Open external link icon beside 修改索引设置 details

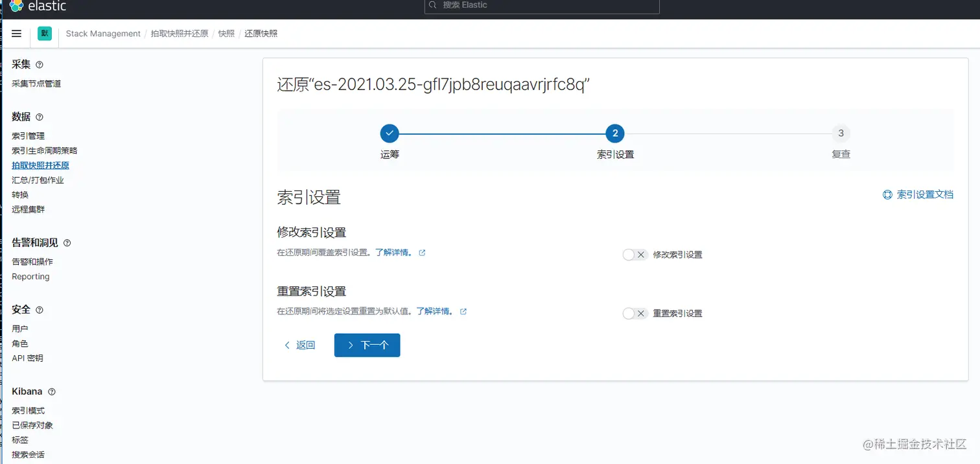(x=422, y=253)
